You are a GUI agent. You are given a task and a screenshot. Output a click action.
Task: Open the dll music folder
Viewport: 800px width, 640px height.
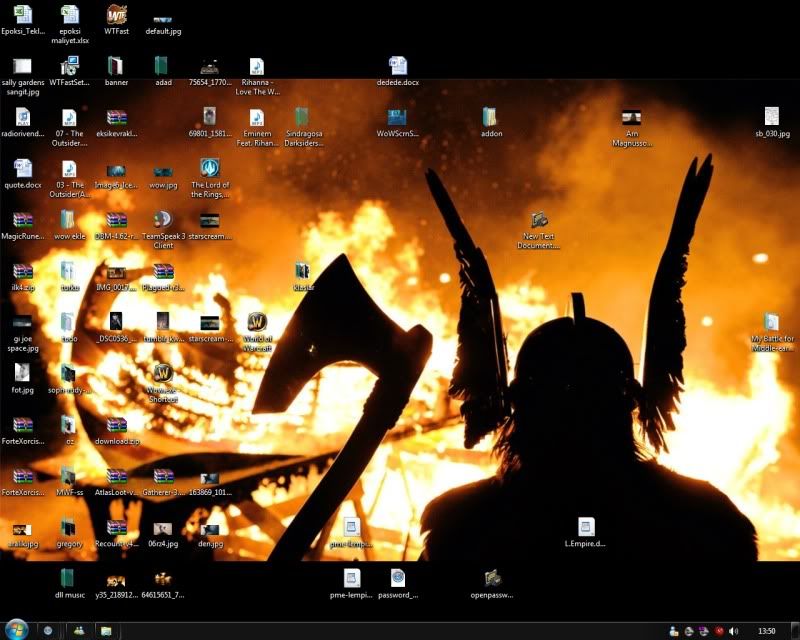point(67,578)
